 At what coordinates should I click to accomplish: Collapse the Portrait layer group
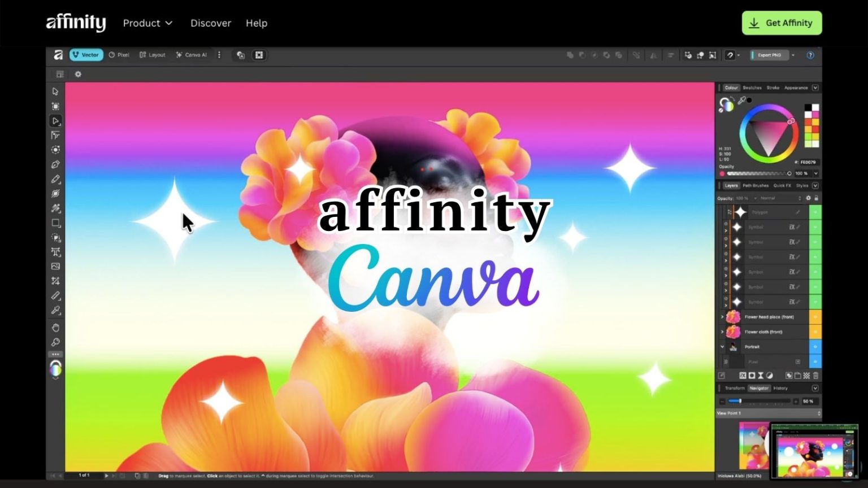(722, 347)
